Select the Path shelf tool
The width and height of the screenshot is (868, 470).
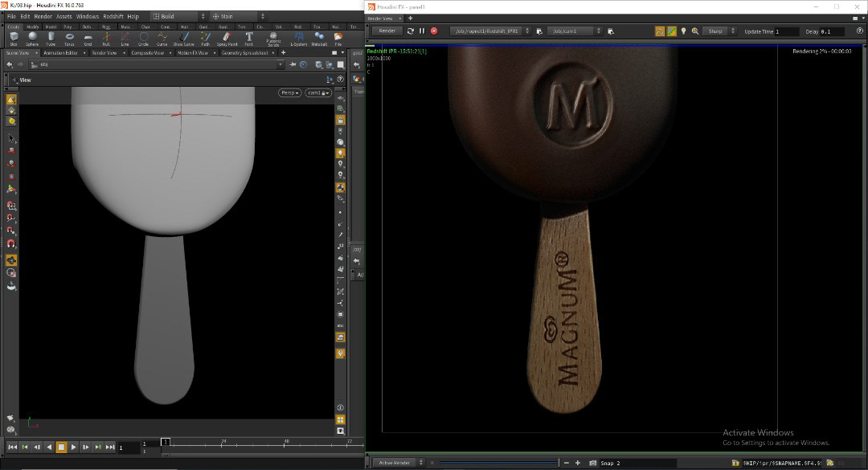(206, 39)
